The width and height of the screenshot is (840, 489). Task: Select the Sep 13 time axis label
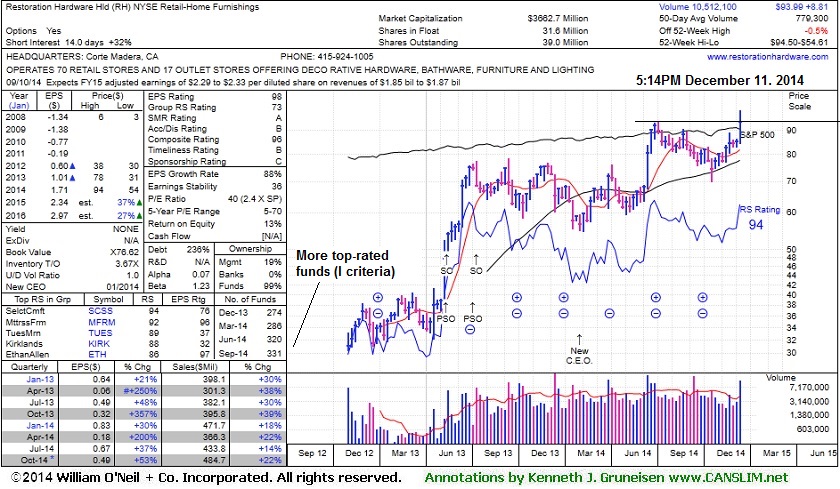[498, 453]
